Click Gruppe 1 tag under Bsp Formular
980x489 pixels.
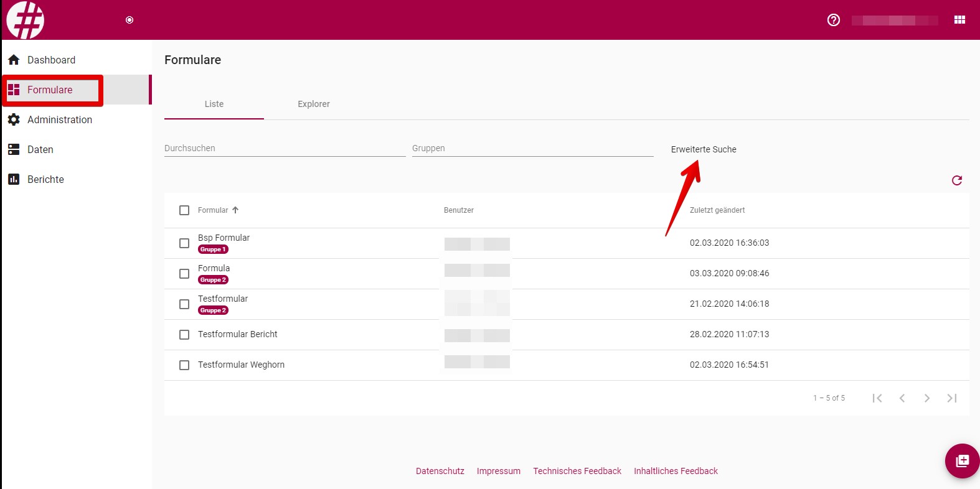click(x=213, y=249)
